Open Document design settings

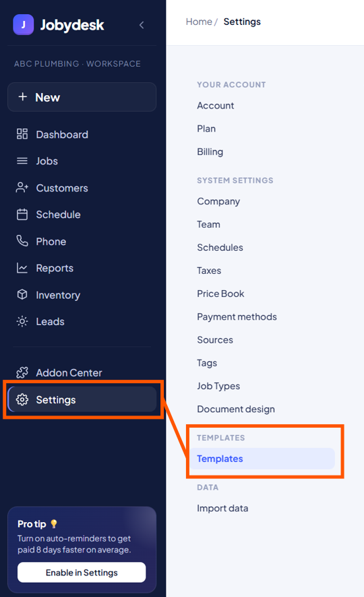tap(236, 409)
